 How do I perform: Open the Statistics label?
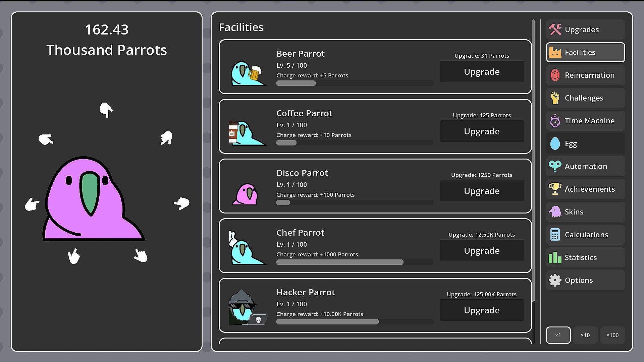coord(581,257)
